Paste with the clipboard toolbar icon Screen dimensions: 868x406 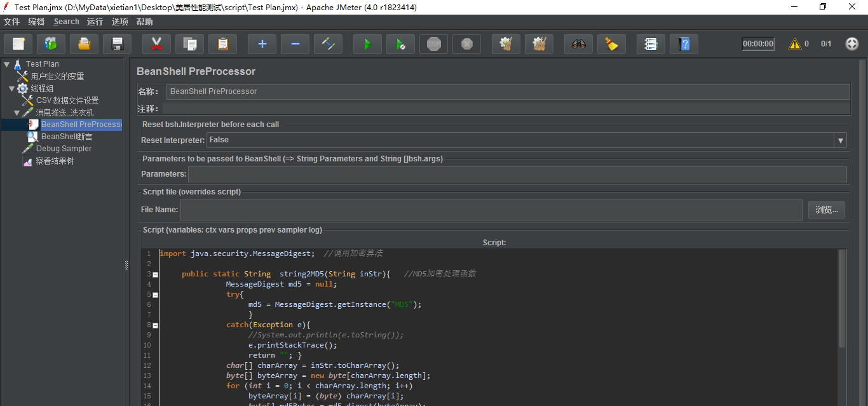pyautogui.click(x=222, y=44)
